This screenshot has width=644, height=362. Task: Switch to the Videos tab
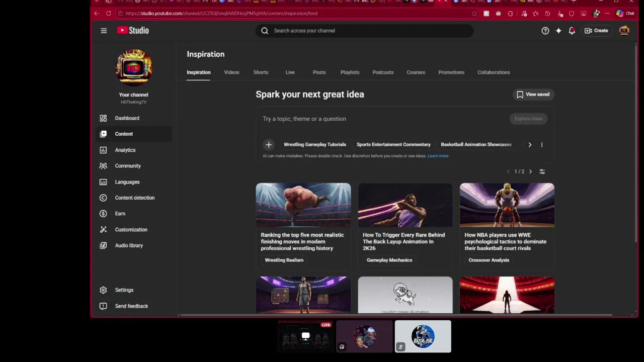pyautogui.click(x=231, y=72)
